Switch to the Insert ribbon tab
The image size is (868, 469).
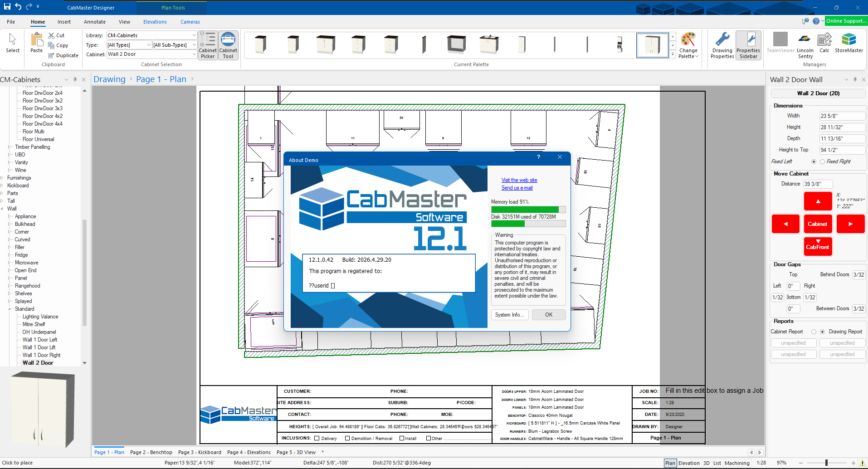pyautogui.click(x=64, y=22)
